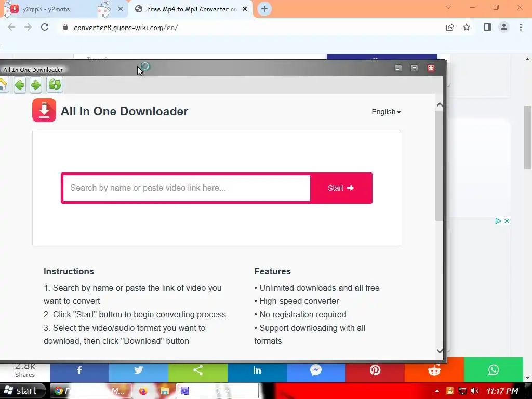Click the green generic share icon

198,370
